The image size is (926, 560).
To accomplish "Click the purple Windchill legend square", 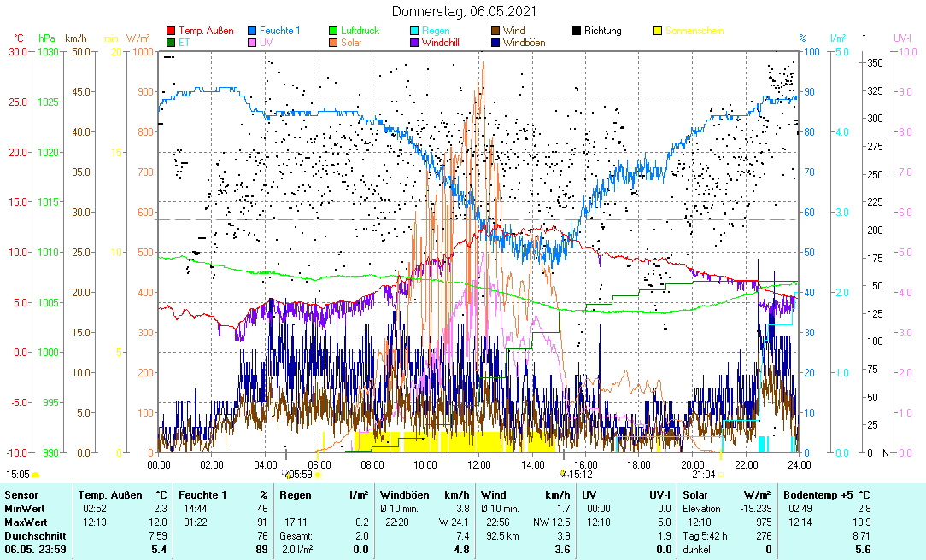I will click(415, 42).
